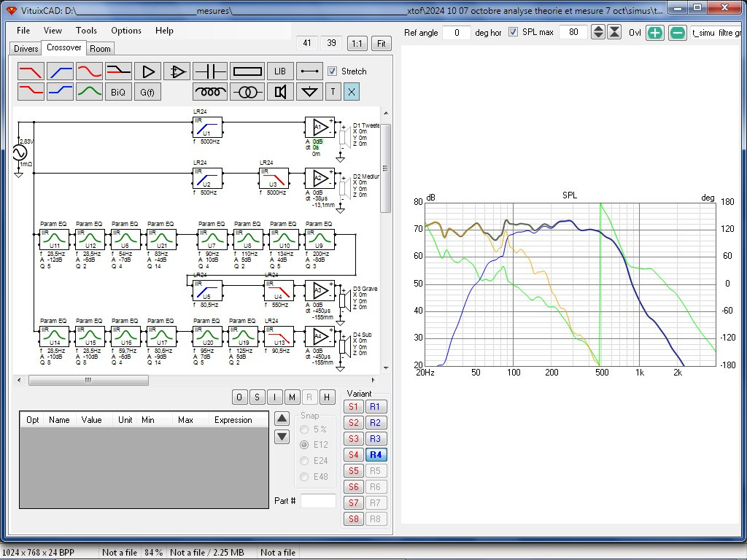Viewport: 747px width, 560px height.
Task: Click green plus overlay add button
Action: tap(655, 33)
